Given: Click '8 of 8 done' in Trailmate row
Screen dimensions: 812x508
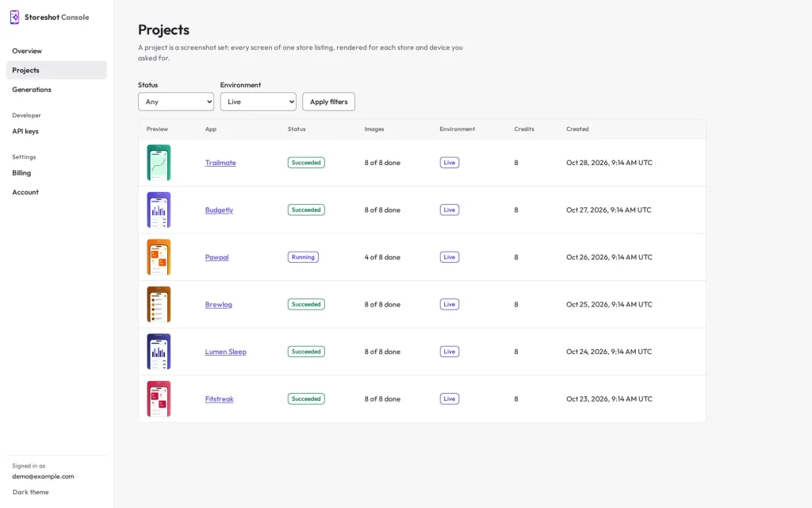Looking at the screenshot, I should pos(382,163).
